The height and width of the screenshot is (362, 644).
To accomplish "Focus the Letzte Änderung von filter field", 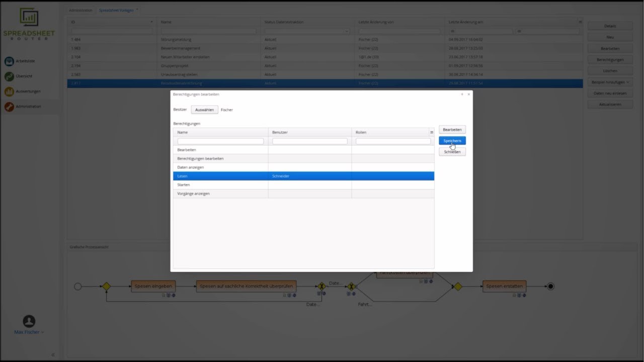I will [x=400, y=31].
